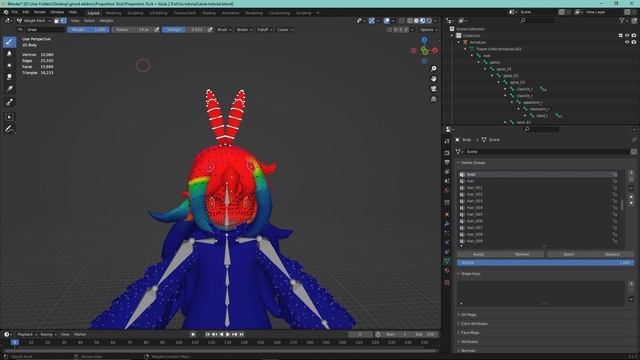Click the green Y axis gizmo ball
Screen dimensions: 640x360
pyautogui.click(x=424, y=51)
